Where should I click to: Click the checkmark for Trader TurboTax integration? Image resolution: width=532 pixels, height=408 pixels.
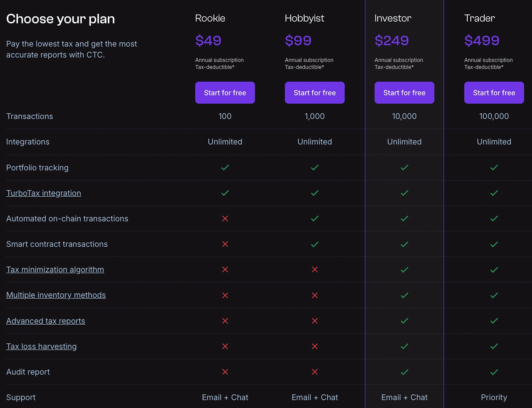[x=494, y=193]
